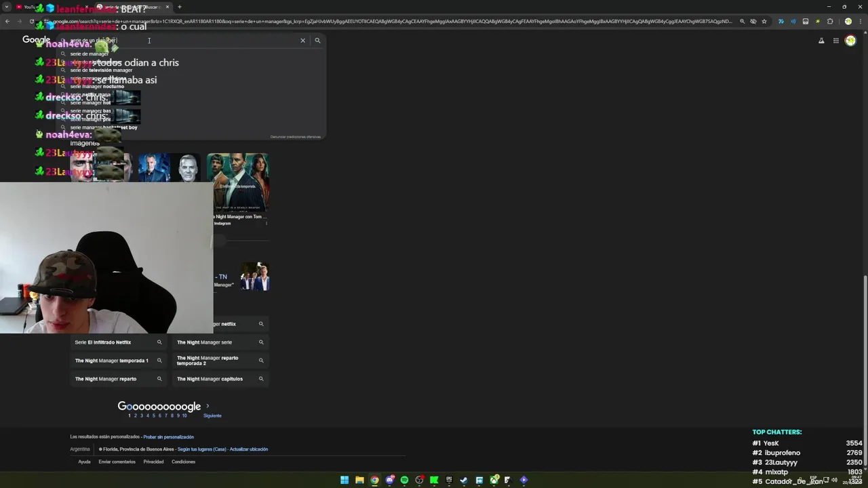Go back with the browser back arrow
The image size is (868, 488).
point(7,22)
